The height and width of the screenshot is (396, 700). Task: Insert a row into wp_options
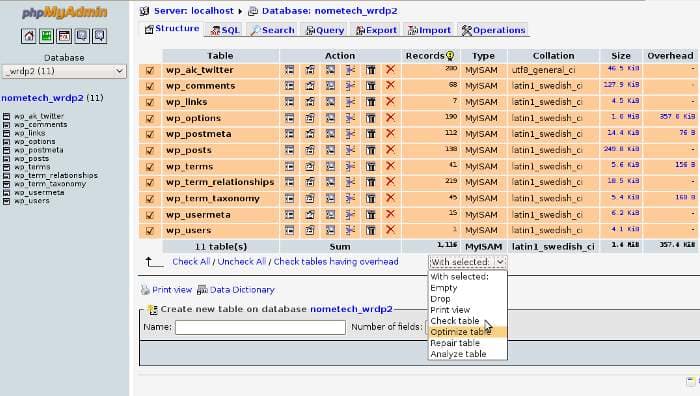350,118
